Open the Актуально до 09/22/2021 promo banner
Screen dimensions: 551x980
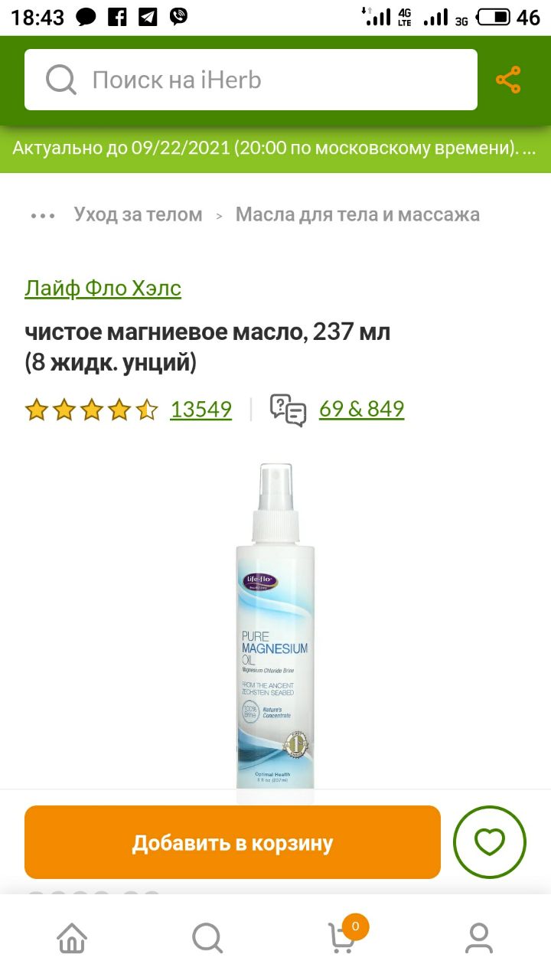(x=275, y=149)
